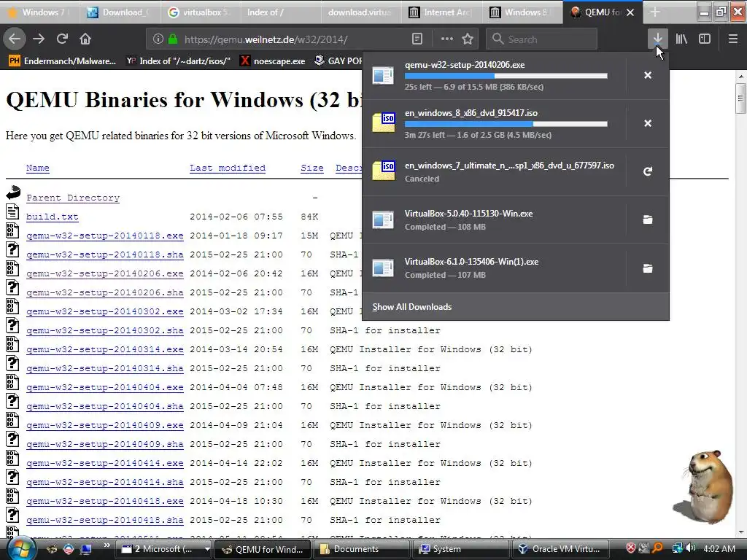Show site information via the info icon
747x560 pixels.
pyautogui.click(x=158, y=39)
